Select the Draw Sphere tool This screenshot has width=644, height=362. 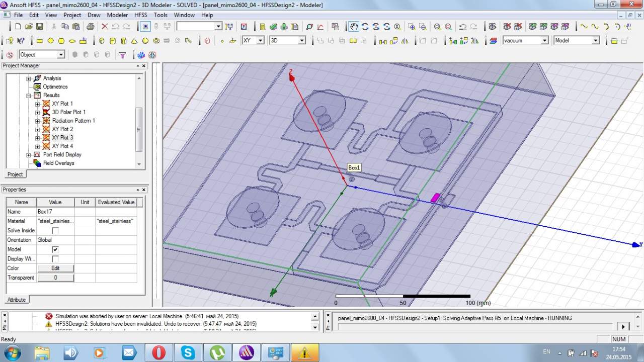click(x=145, y=41)
